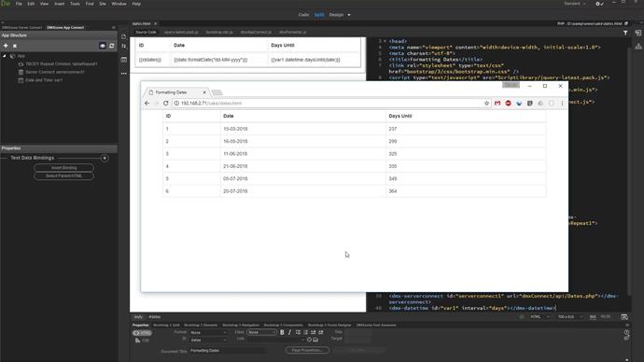Open the Edit menu
The width and height of the screenshot is (644, 362).
[31, 4]
